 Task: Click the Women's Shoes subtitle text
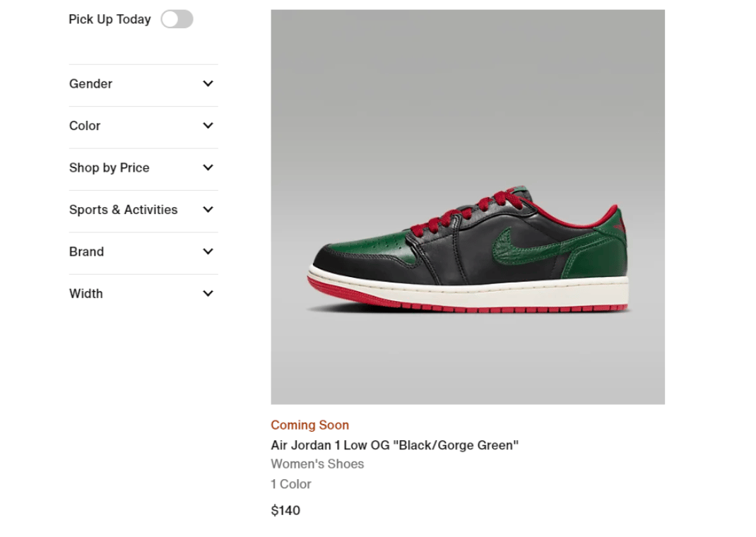click(x=317, y=464)
